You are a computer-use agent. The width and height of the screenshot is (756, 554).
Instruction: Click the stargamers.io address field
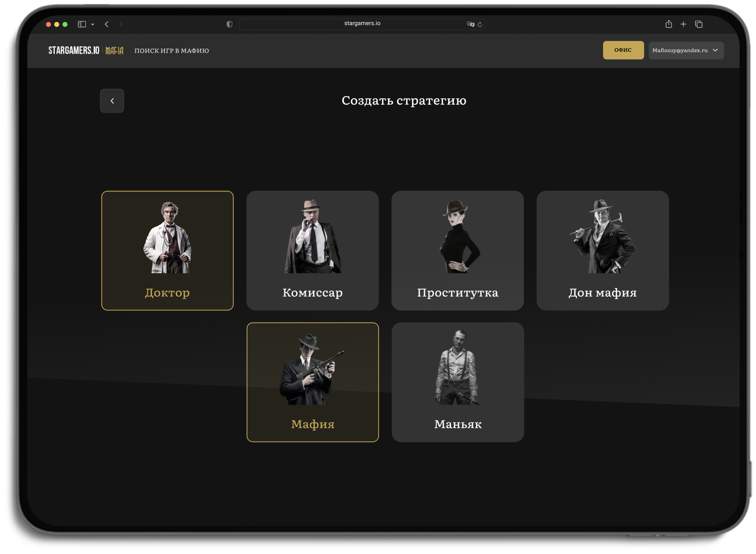click(362, 24)
